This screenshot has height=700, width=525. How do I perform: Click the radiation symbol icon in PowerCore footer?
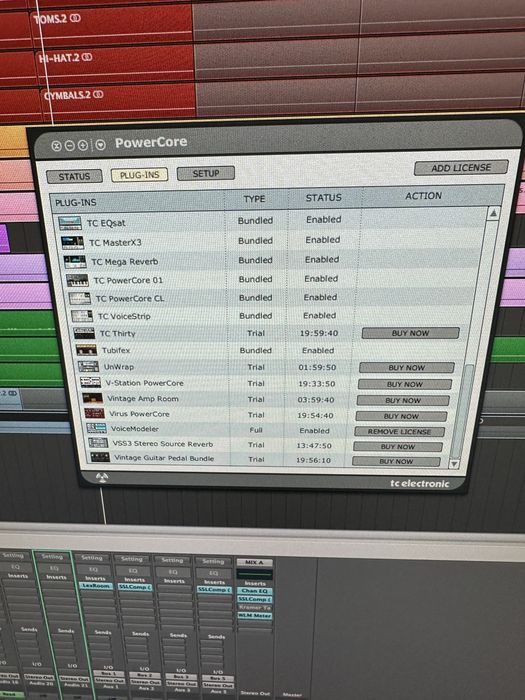pyautogui.click(x=102, y=478)
